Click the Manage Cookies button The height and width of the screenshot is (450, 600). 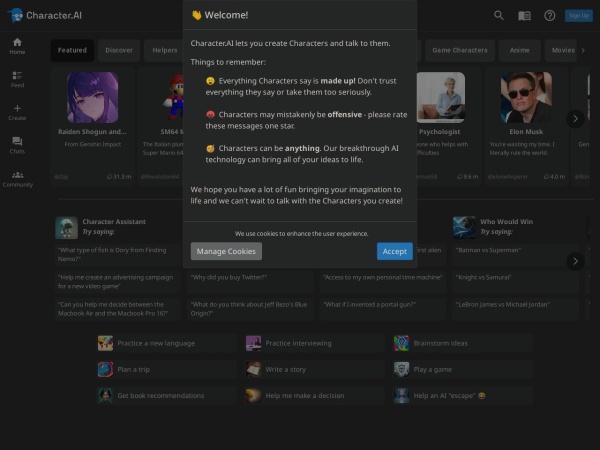tap(226, 251)
